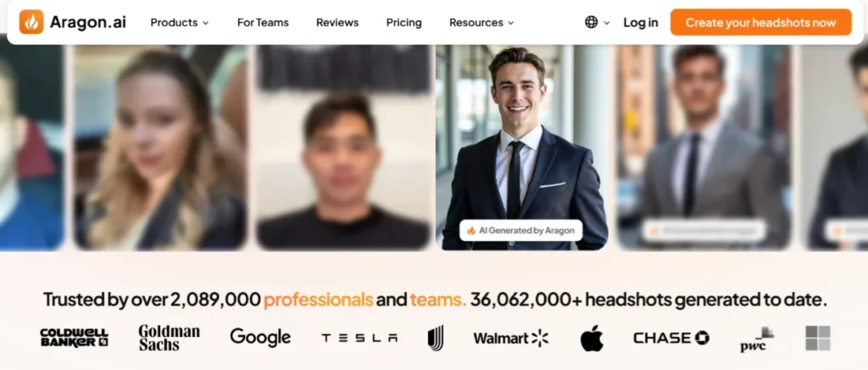Open the chevron next to globe icon
The height and width of the screenshot is (370, 868).
click(607, 23)
